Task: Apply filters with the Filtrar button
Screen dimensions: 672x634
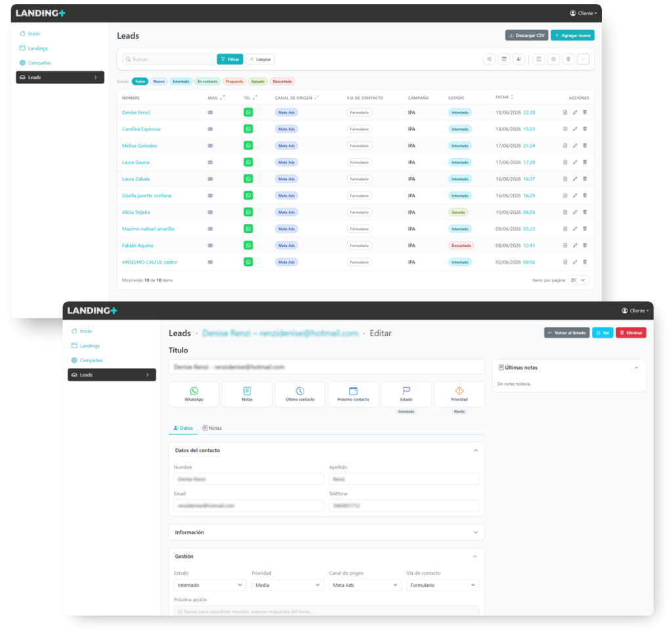Action: click(230, 59)
